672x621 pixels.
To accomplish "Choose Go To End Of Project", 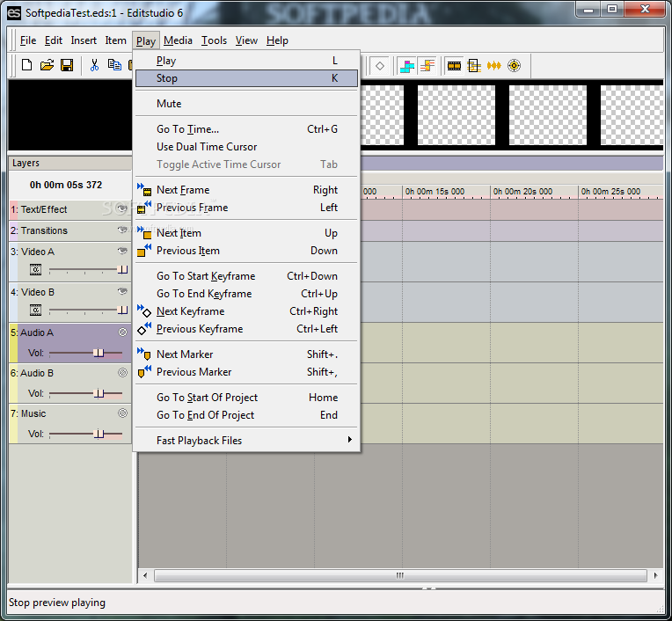I will pos(246,415).
